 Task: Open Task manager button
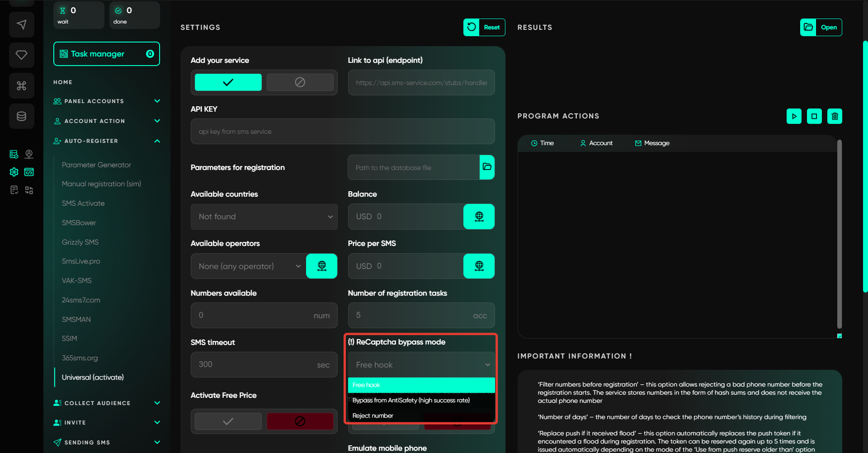tap(107, 54)
